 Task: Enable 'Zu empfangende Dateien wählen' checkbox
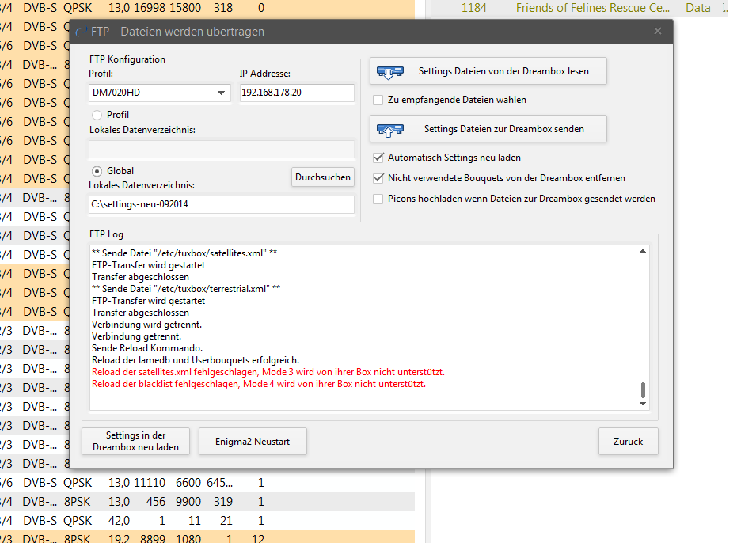(378, 100)
